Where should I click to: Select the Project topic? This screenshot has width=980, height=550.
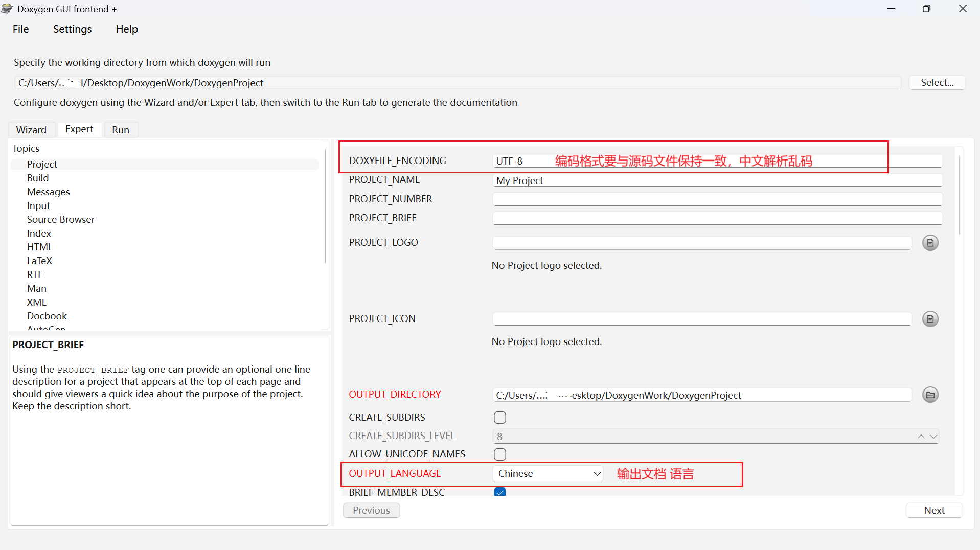pos(165,164)
